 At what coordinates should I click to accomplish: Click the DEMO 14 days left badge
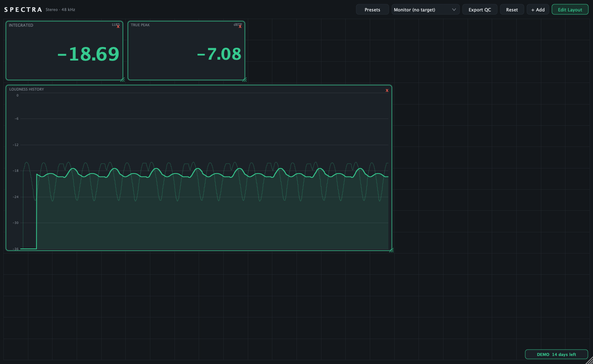tap(556, 355)
